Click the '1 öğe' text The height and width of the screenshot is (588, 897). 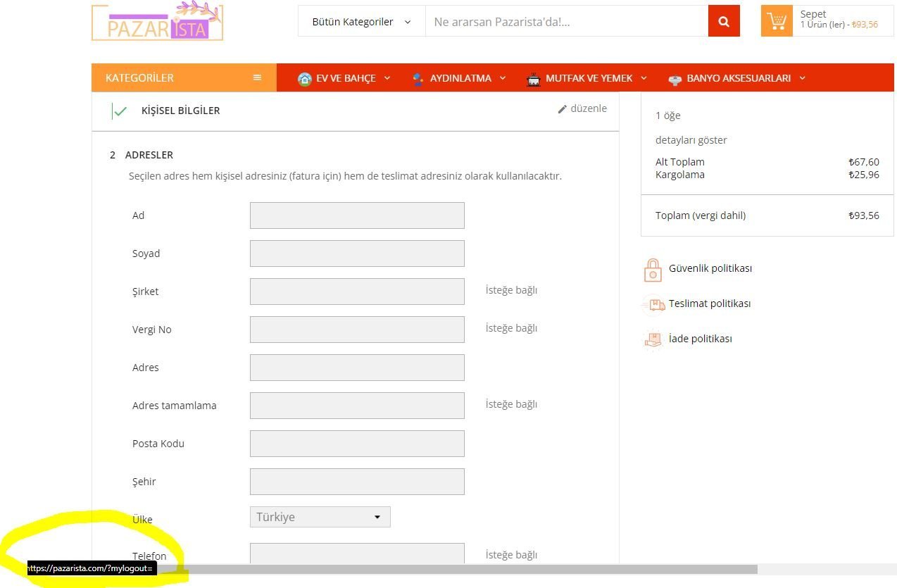coord(668,115)
